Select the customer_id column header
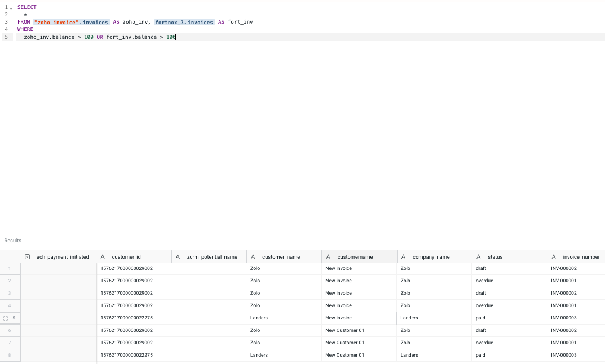The image size is (605, 364). pos(134,257)
